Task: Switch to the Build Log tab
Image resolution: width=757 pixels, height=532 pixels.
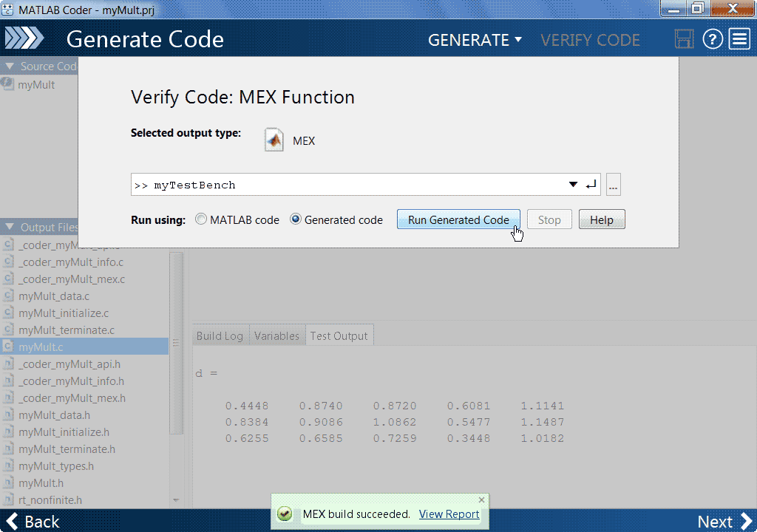Action: [x=220, y=335]
